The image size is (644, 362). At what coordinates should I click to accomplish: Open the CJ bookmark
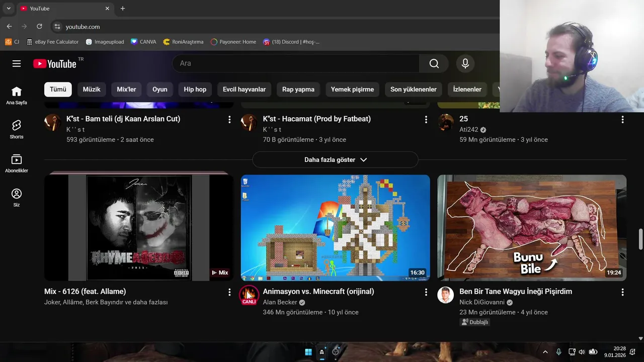tap(12, 42)
